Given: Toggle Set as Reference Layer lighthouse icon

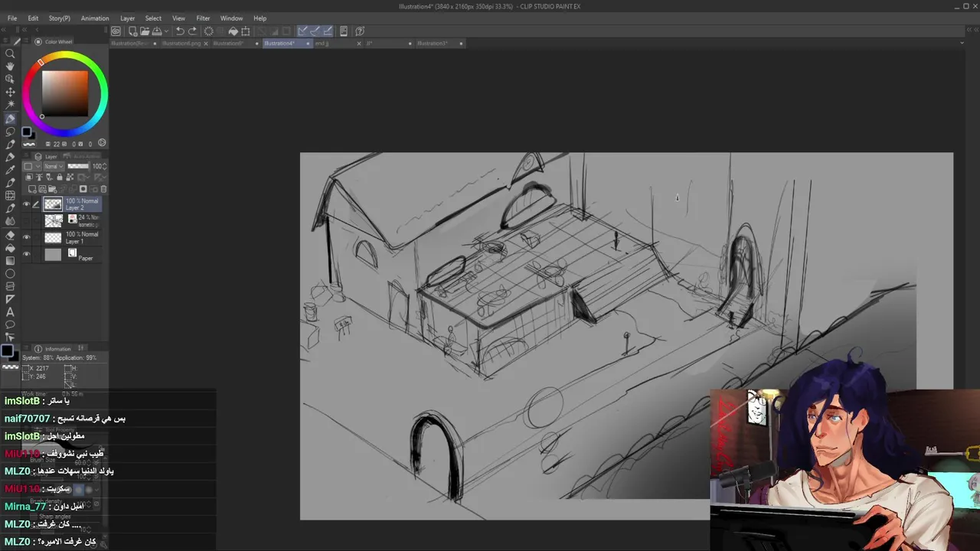Looking at the screenshot, I should [38, 177].
